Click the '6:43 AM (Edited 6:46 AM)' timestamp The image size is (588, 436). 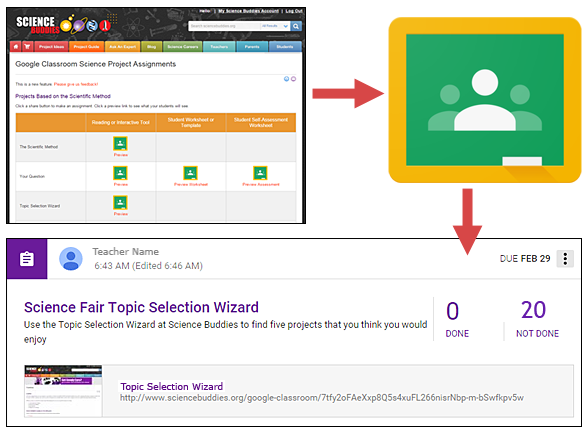(148, 266)
